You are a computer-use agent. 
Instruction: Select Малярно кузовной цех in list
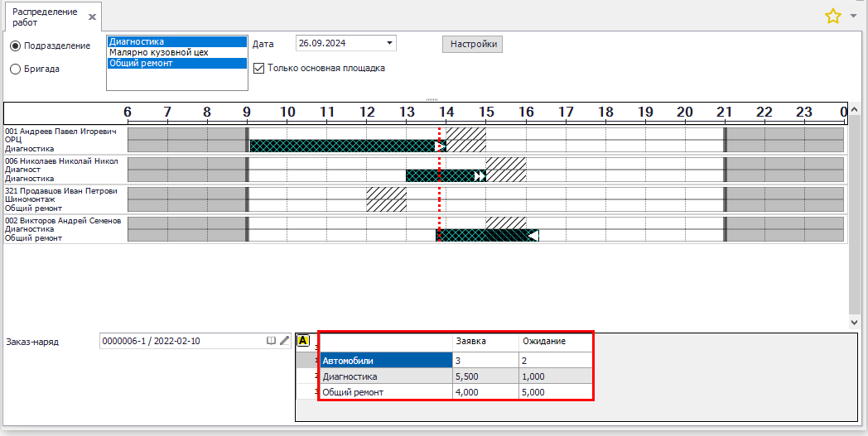158,52
